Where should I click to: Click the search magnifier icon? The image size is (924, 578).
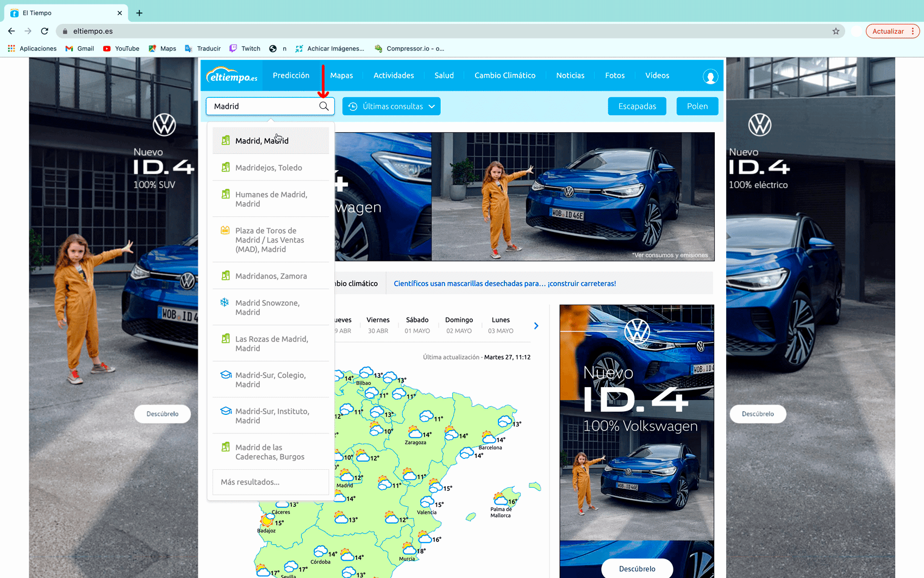(x=324, y=106)
